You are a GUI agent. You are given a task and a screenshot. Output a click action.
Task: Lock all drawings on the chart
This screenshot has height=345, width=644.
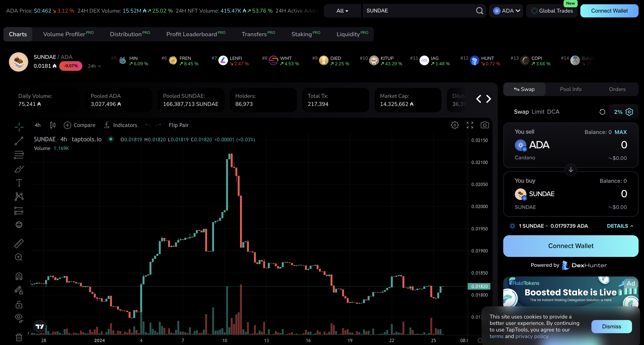[x=19, y=305]
